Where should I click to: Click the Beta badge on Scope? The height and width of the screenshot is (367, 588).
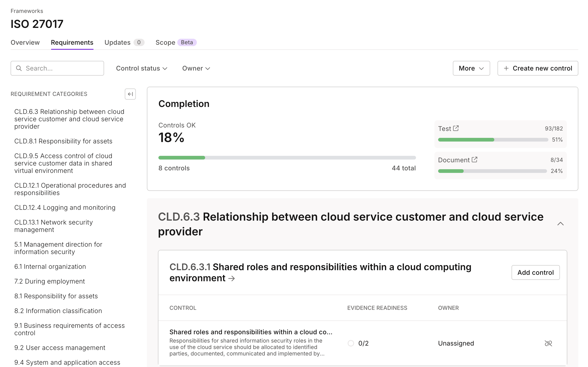(187, 42)
